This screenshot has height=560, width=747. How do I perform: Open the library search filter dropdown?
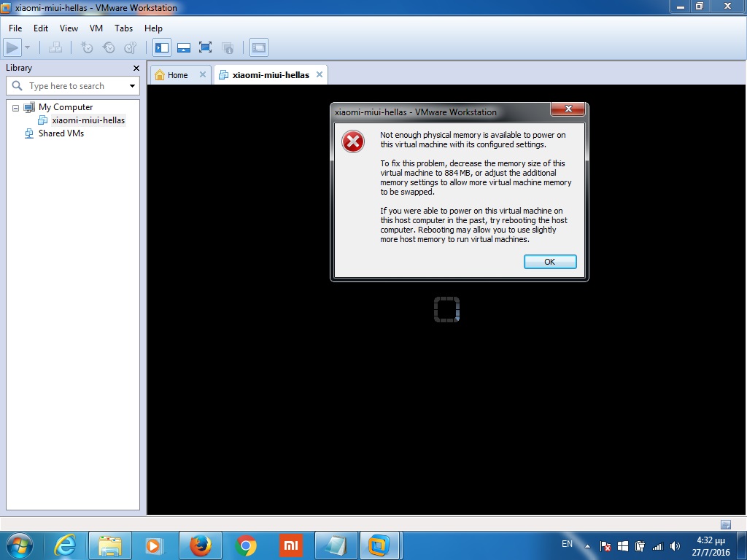[x=132, y=86]
